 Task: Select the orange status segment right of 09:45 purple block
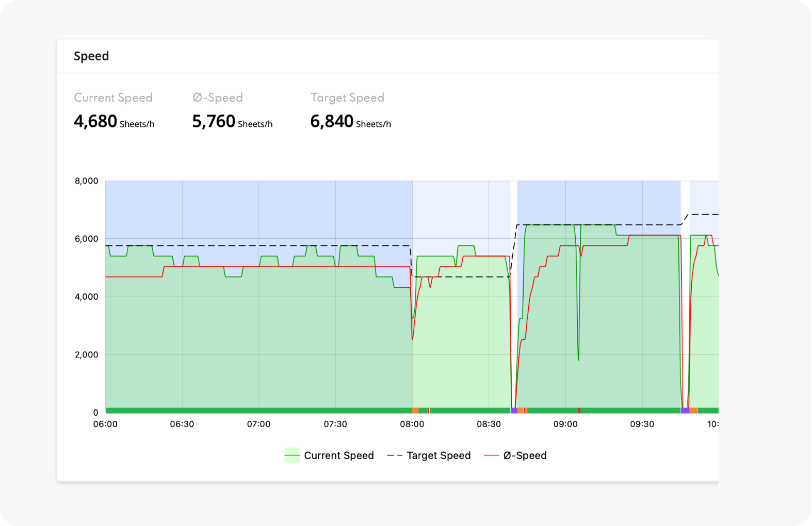694,410
